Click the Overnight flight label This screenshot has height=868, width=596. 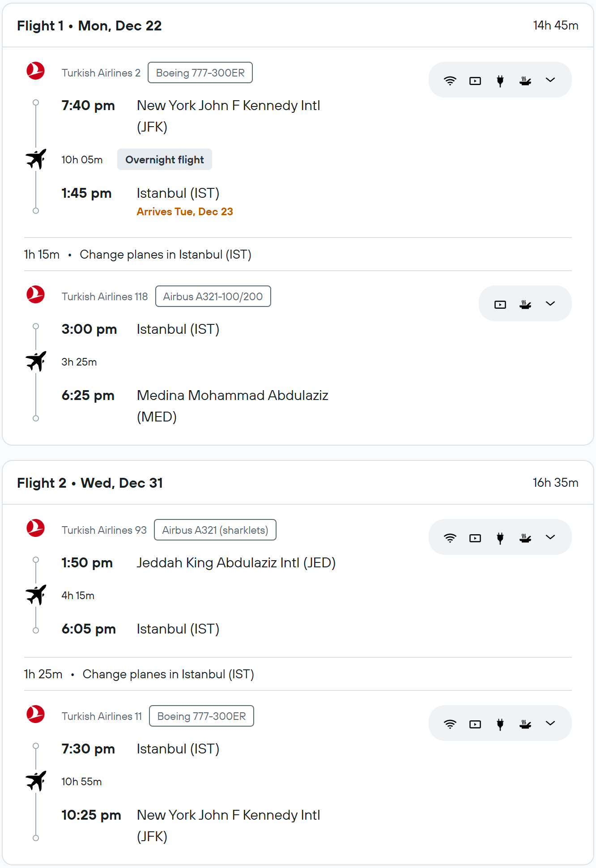click(x=164, y=160)
